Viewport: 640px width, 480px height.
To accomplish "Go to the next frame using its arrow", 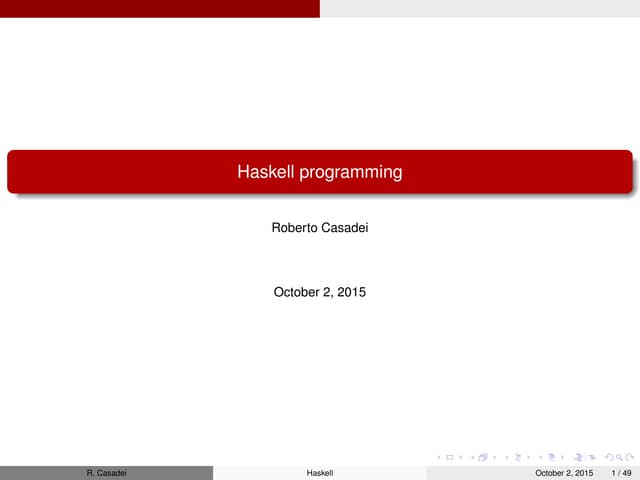I will click(x=494, y=457).
